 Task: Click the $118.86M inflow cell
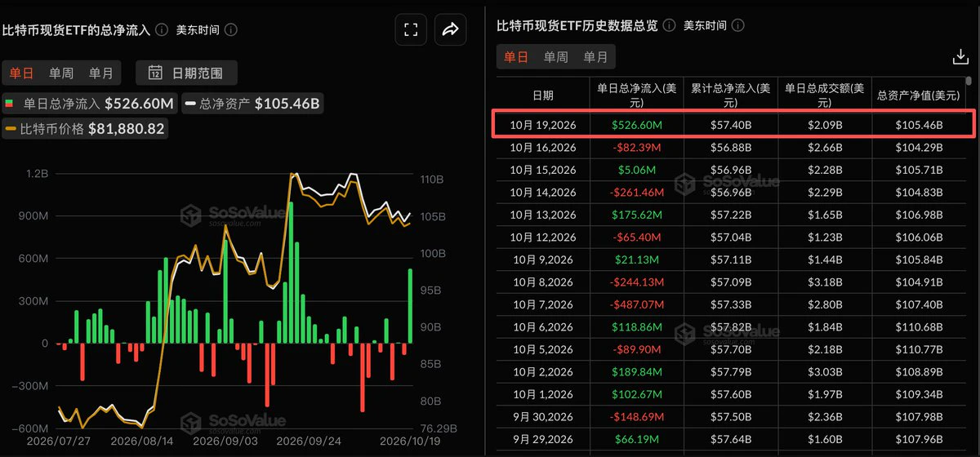(x=637, y=327)
